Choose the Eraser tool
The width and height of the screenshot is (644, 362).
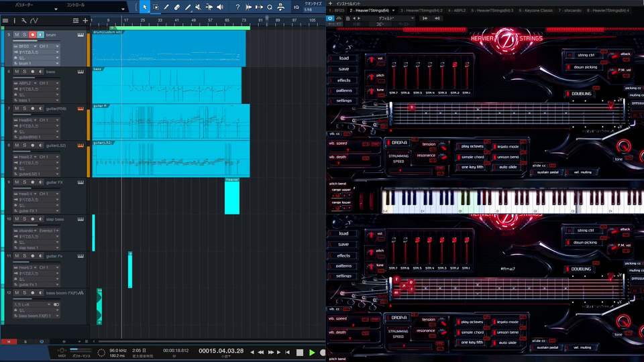point(177,7)
